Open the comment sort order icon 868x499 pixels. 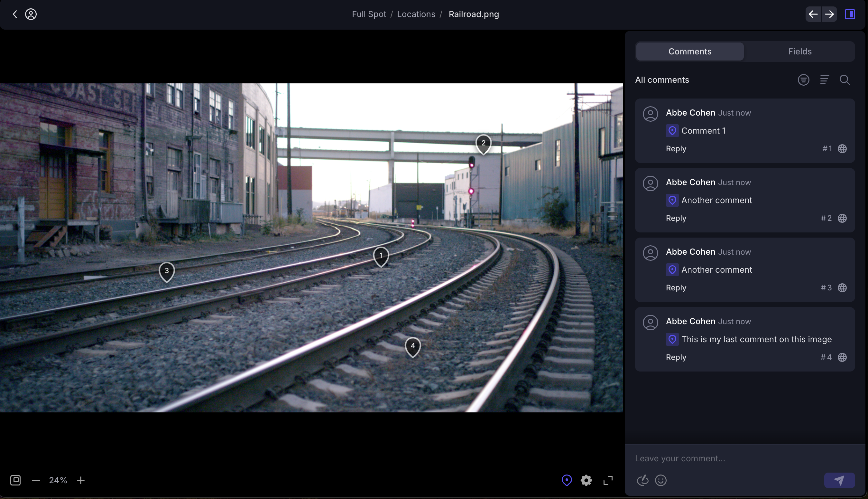coord(825,80)
